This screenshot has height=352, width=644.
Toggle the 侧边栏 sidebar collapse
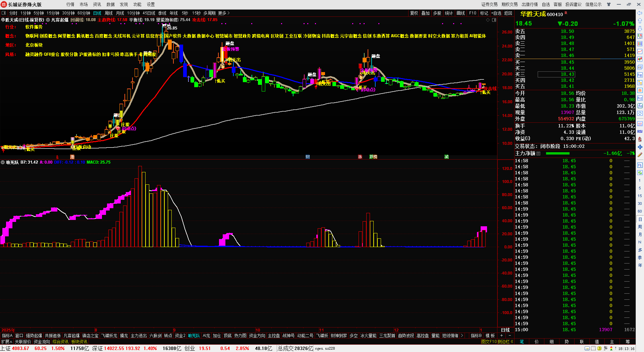click(x=505, y=342)
